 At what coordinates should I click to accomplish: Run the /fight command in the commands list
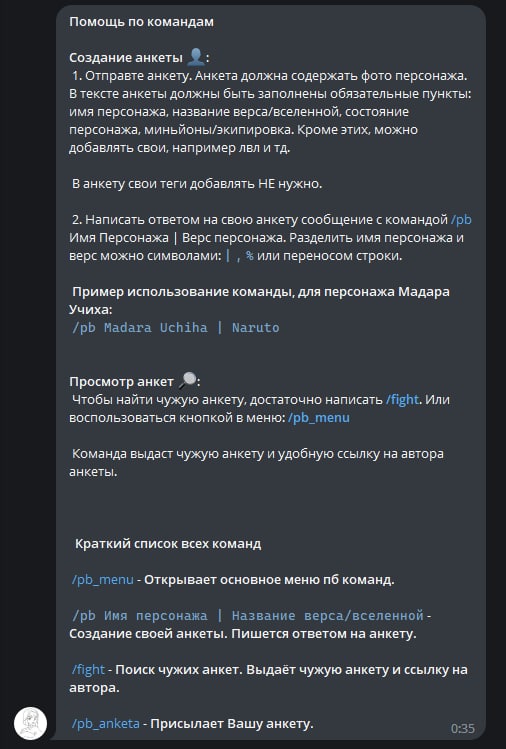point(88,669)
